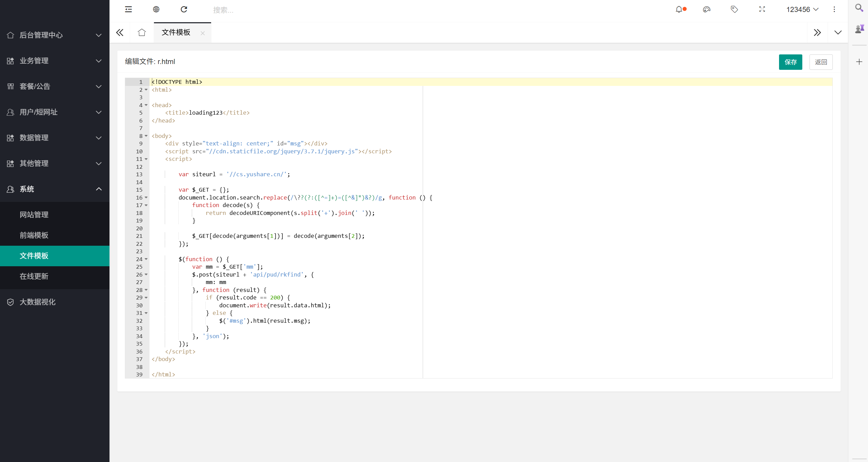Fold the code block at line 16
Screen dimensions: 868x462
pyautogui.click(x=146, y=197)
